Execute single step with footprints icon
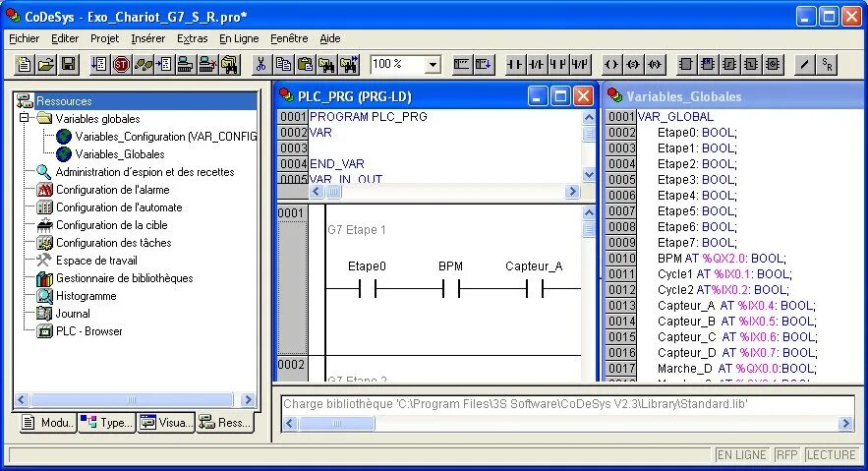Image resolution: width=868 pixels, height=471 pixels. [143, 65]
